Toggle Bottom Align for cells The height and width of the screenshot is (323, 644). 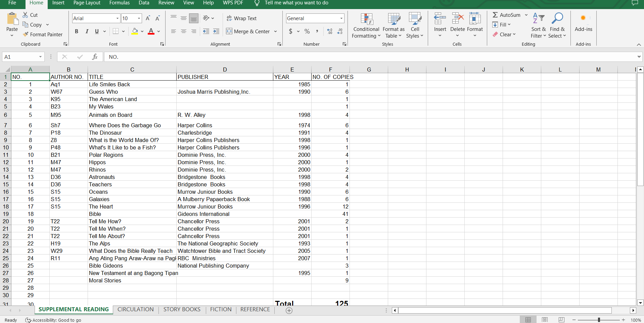pos(194,18)
